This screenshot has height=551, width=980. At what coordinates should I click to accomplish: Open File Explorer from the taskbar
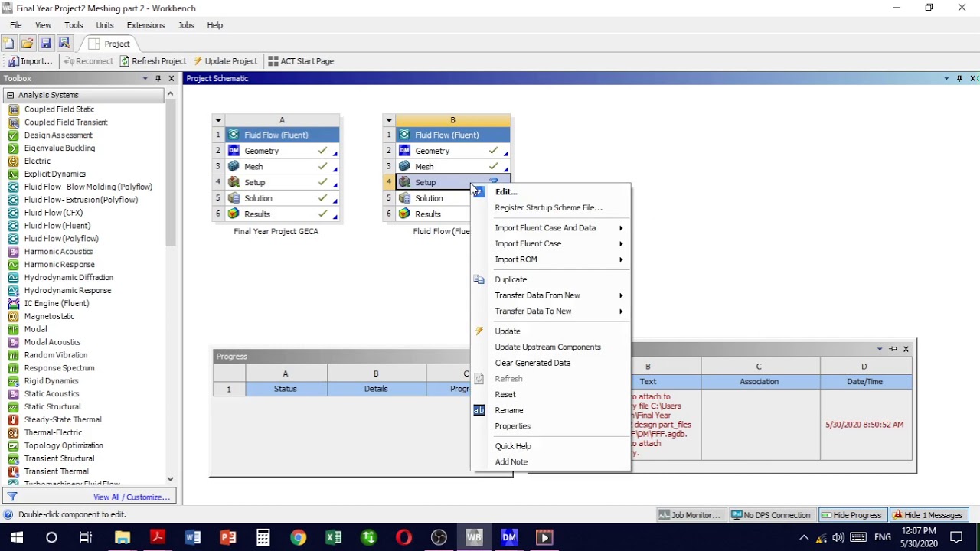click(x=122, y=537)
